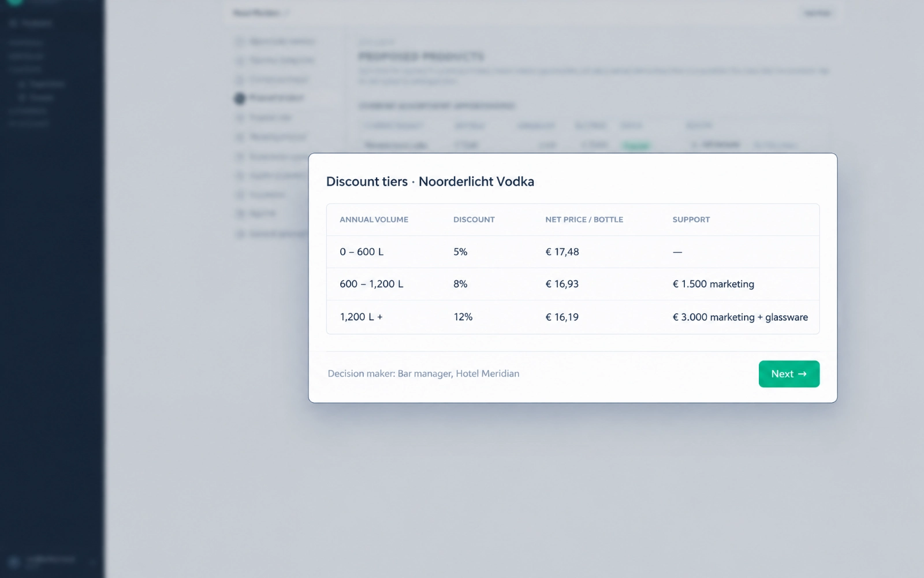Click the € 16,19 net price

tap(562, 317)
